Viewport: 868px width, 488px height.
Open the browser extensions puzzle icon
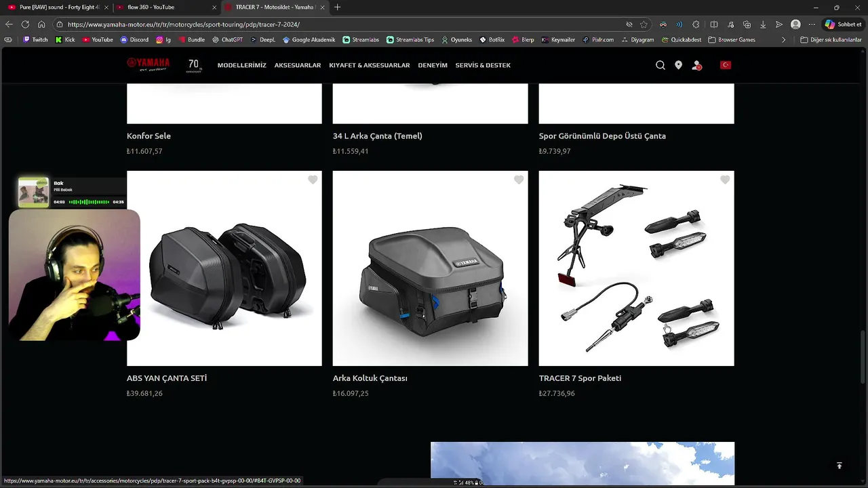coord(696,24)
